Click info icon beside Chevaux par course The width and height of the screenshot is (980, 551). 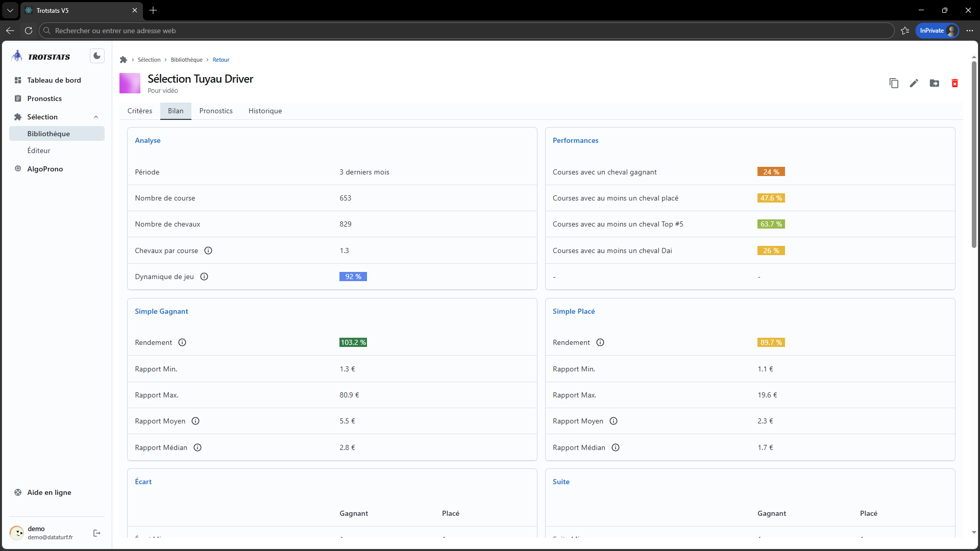click(208, 251)
